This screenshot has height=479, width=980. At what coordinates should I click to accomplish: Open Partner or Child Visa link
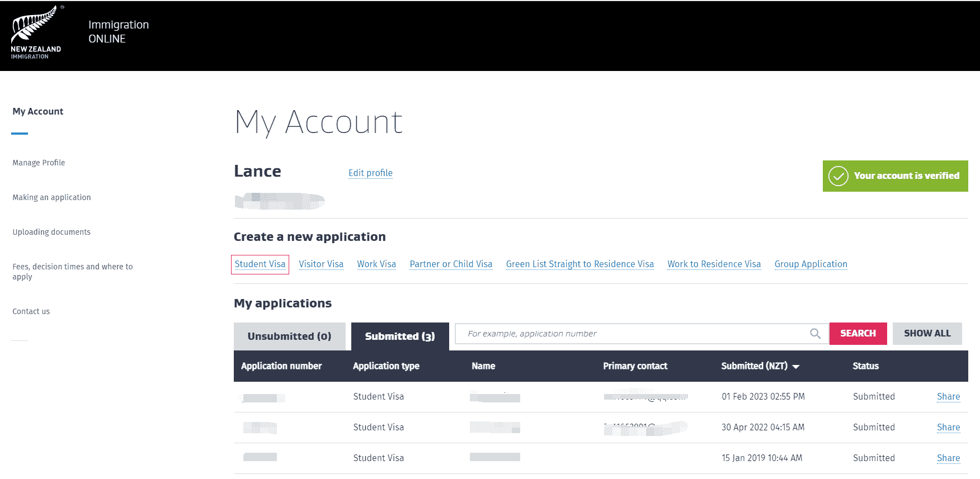(451, 264)
